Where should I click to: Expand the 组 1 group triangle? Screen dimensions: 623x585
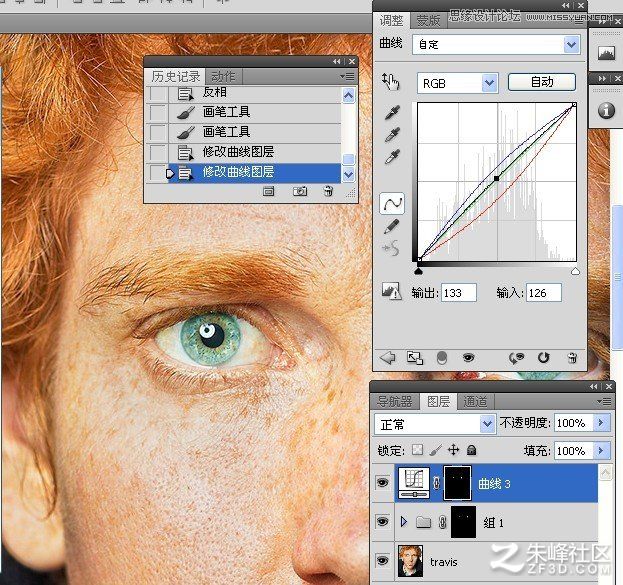point(404,521)
